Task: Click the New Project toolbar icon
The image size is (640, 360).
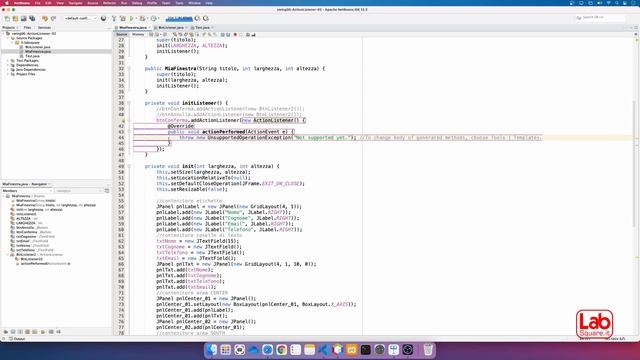Action: point(15,18)
